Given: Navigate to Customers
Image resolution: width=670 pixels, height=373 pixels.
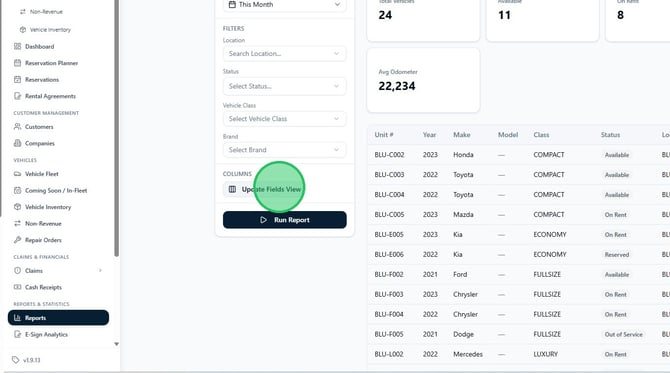Looking at the screenshot, I should click(39, 127).
